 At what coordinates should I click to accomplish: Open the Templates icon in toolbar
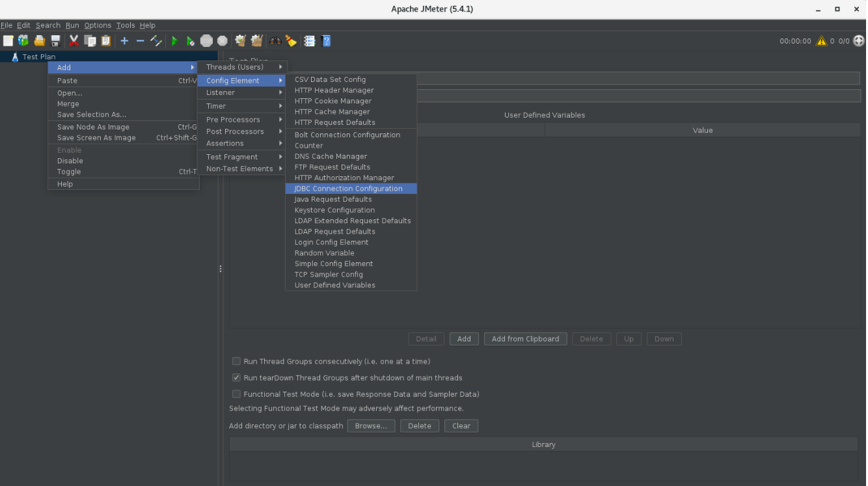23,41
